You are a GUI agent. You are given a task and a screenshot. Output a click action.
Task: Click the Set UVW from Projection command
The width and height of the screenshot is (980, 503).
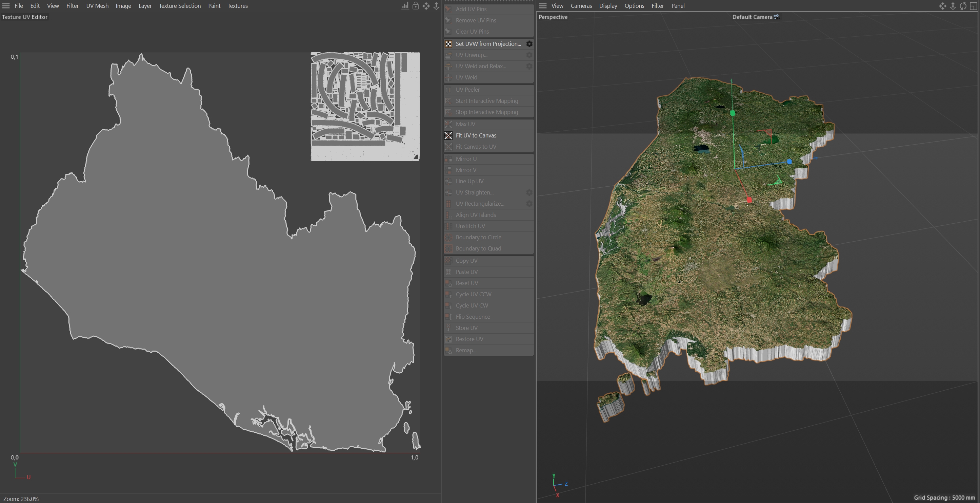coord(488,44)
